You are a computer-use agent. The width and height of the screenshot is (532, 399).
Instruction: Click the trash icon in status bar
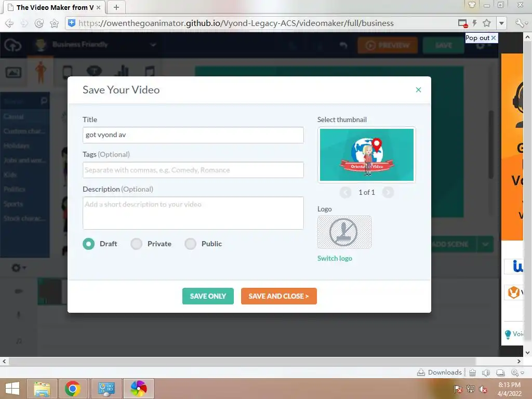pos(472,373)
